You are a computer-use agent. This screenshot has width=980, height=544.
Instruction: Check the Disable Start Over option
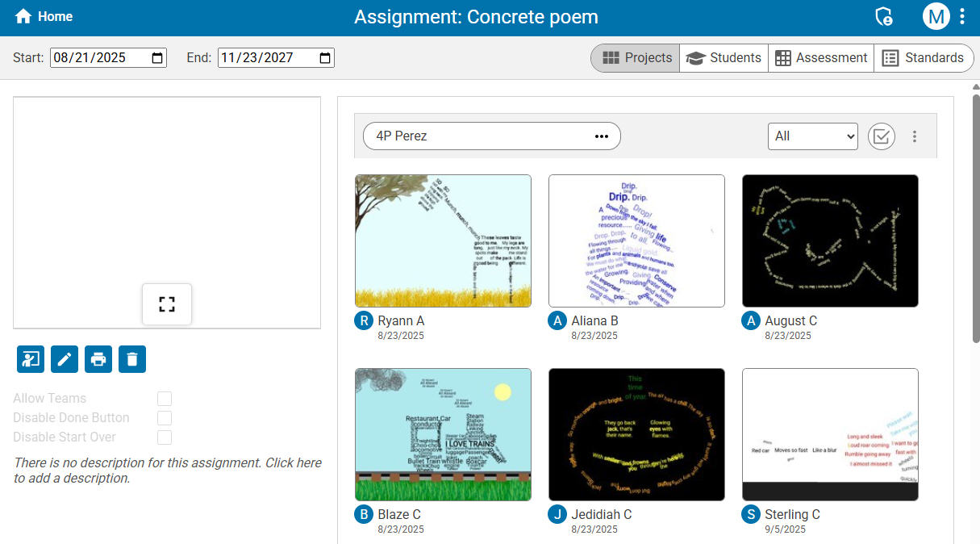[x=165, y=437]
